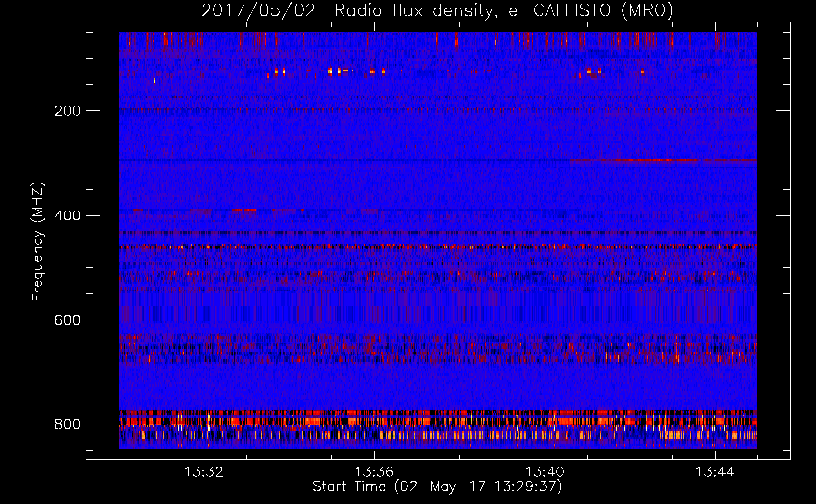Click the 13:36 time tick label
816x504 pixels.
pyautogui.click(x=374, y=472)
